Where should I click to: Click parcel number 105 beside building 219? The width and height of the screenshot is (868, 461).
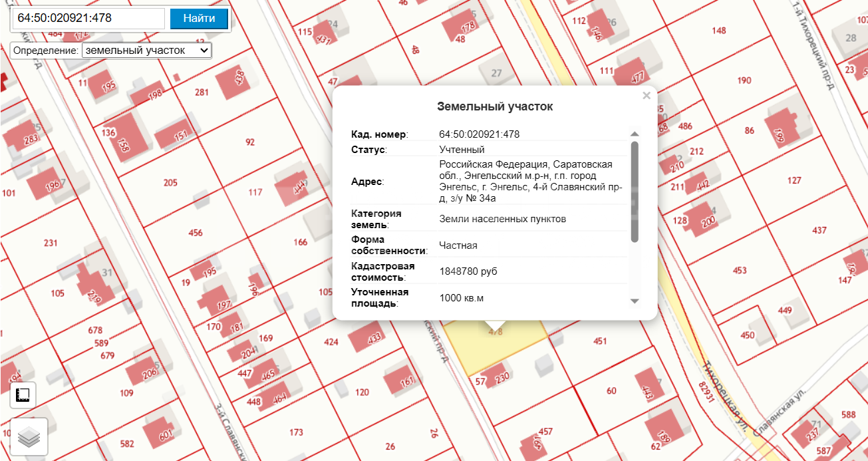pyautogui.click(x=57, y=293)
